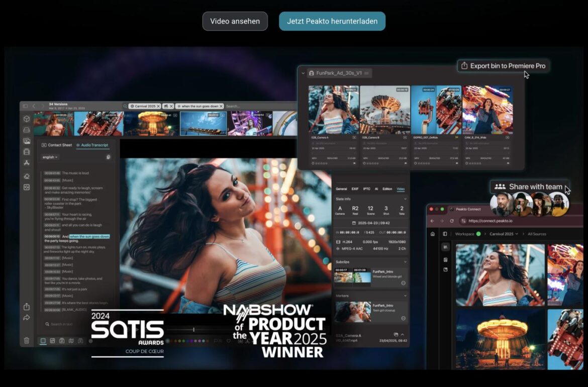Go back with the left chevron in the top bar

tap(34, 106)
